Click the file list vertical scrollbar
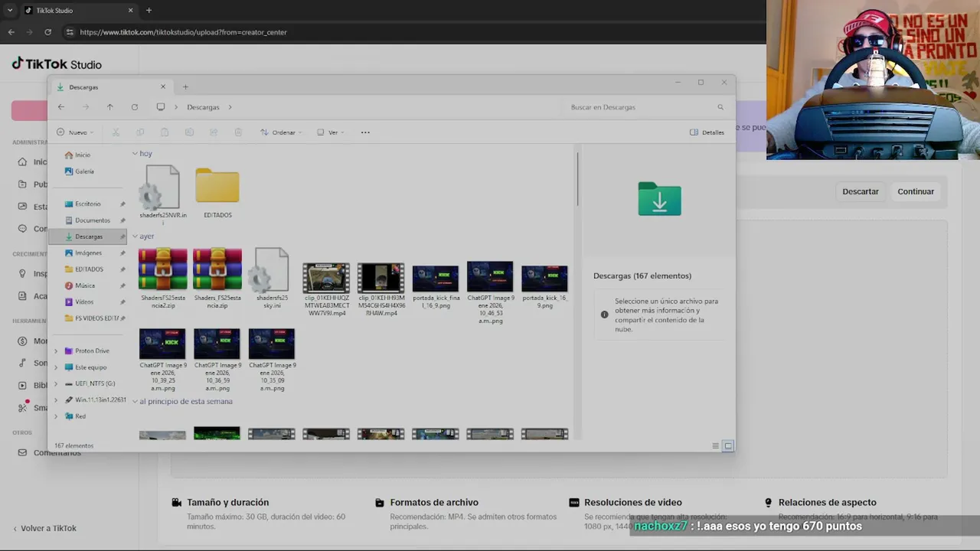 point(577,179)
